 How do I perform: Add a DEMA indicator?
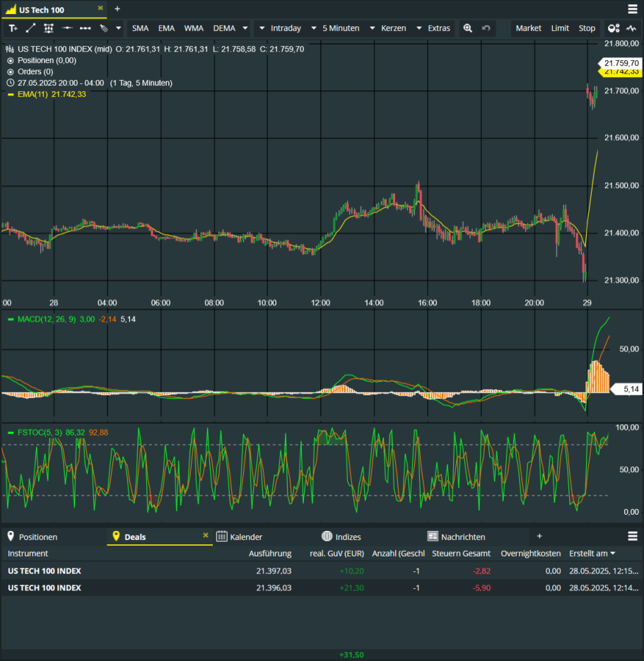pyautogui.click(x=224, y=28)
